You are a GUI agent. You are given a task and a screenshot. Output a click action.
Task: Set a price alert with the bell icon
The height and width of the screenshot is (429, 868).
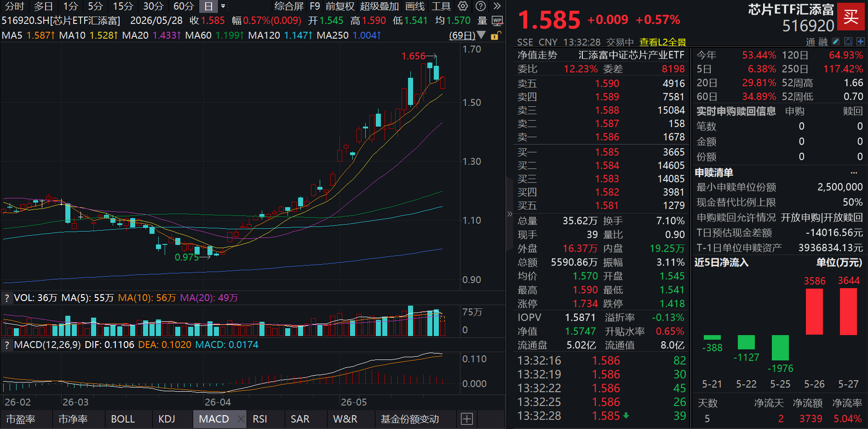coord(848,41)
